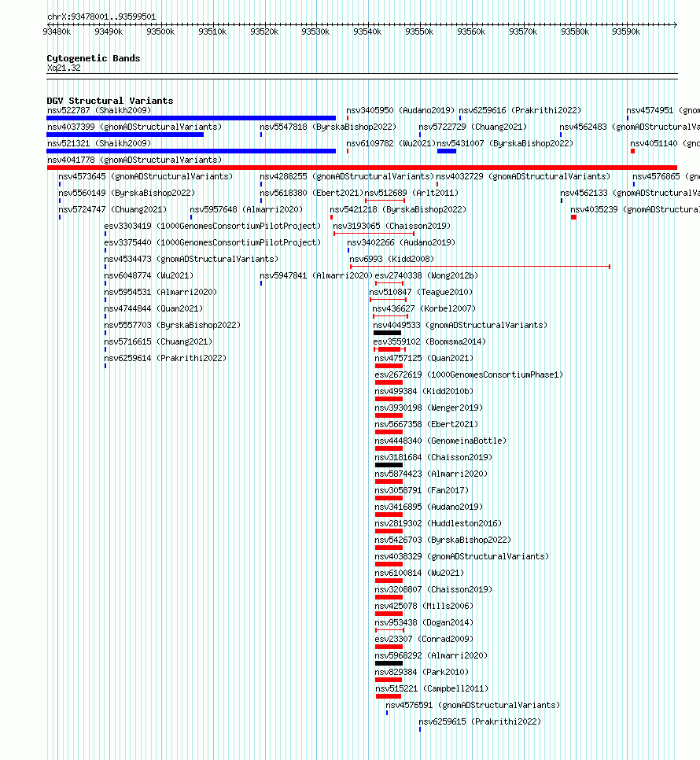Open nsv6259616 (Prakrithi2022) variant
Screen dimensions: 700x760
(x=520, y=110)
